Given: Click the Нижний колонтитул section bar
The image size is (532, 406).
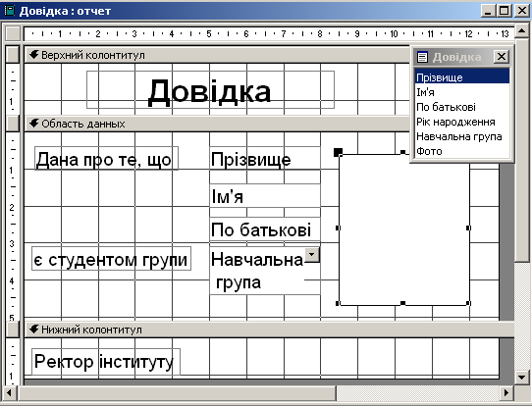Looking at the screenshot, I should pos(269,330).
